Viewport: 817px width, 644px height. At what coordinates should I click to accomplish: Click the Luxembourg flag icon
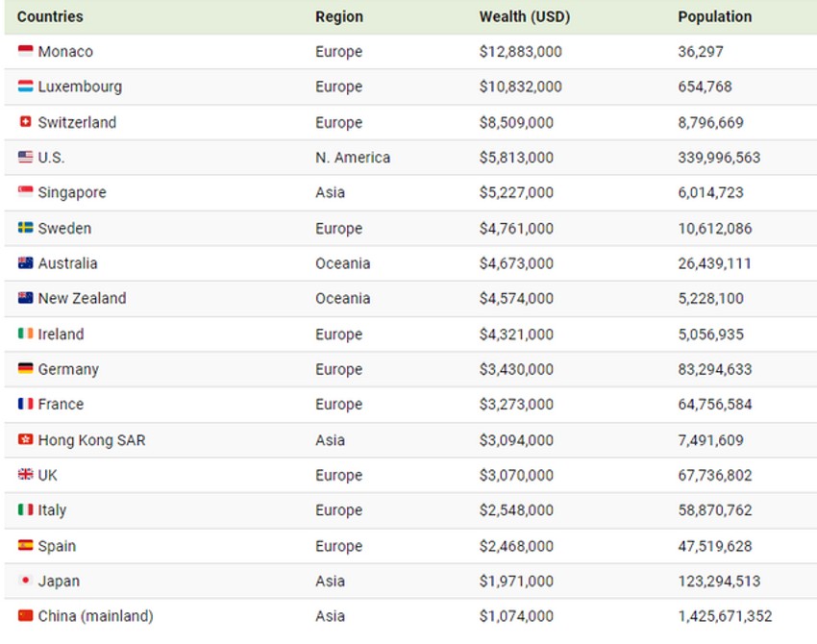tap(25, 87)
